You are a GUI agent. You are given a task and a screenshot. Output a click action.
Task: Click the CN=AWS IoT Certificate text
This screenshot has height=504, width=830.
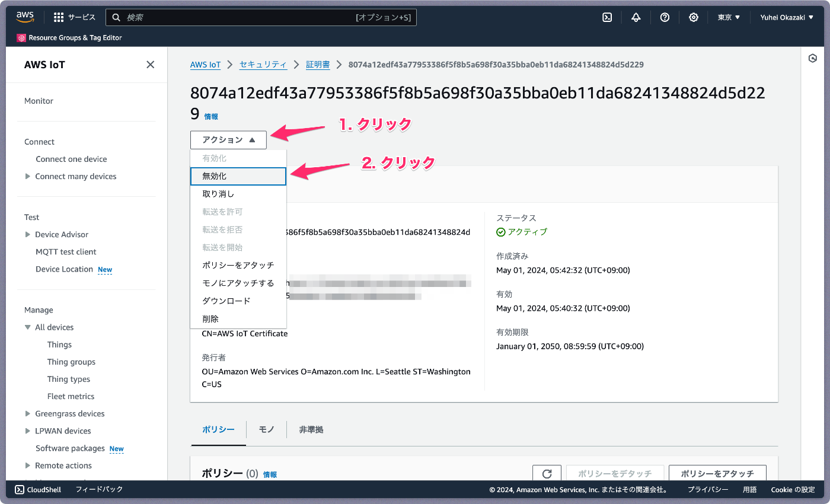pos(245,334)
